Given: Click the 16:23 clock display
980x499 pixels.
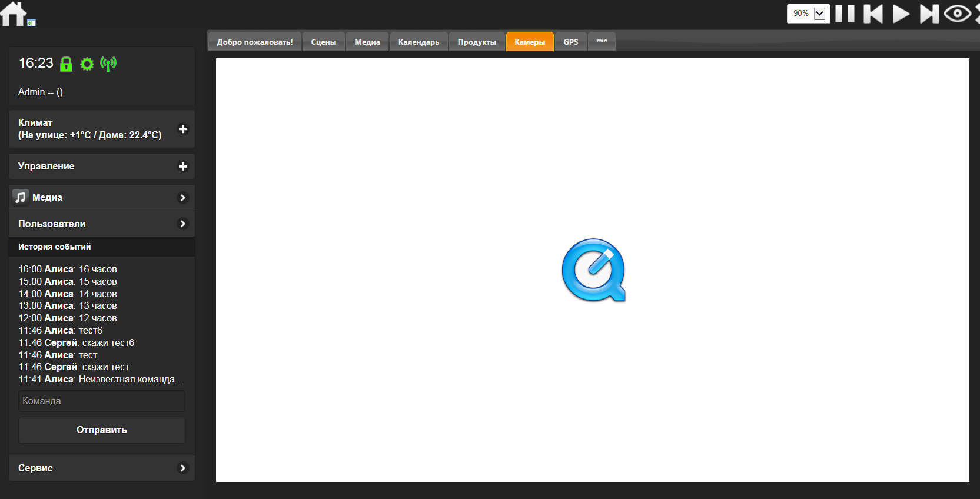Looking at the screenshot, I should coord(36,63).
